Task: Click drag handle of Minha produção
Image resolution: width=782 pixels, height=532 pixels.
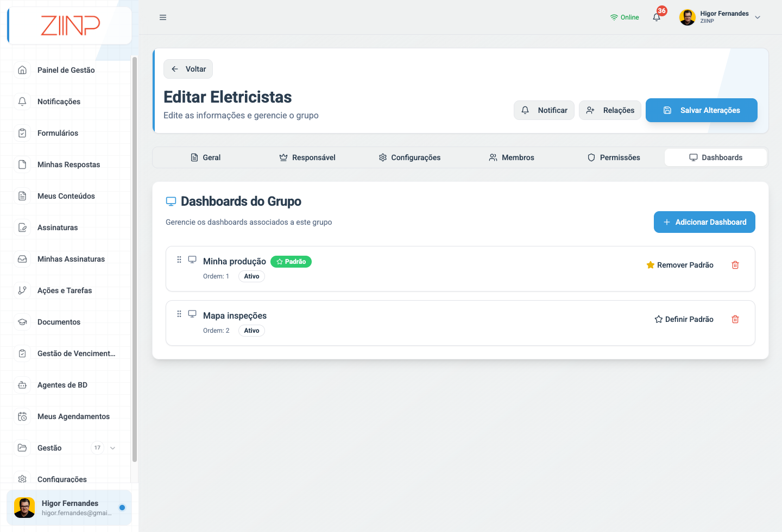Action: point(179,259)
